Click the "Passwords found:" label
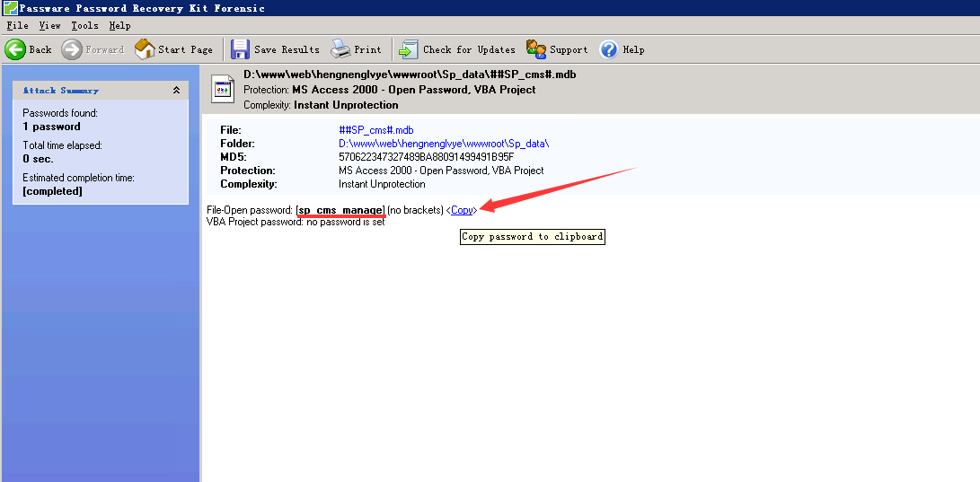Viewport: 980px width, 482px height. click(x=60, y=113)
